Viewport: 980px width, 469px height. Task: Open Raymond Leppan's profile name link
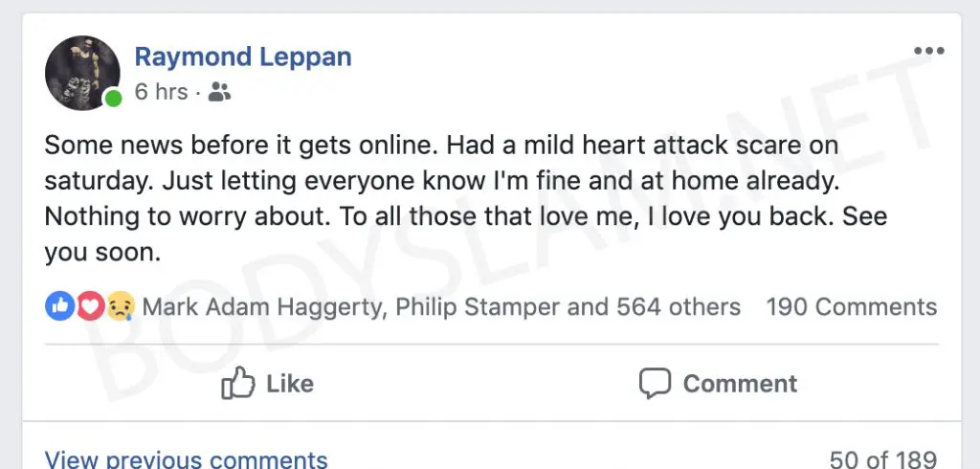[x=243, y=56]
